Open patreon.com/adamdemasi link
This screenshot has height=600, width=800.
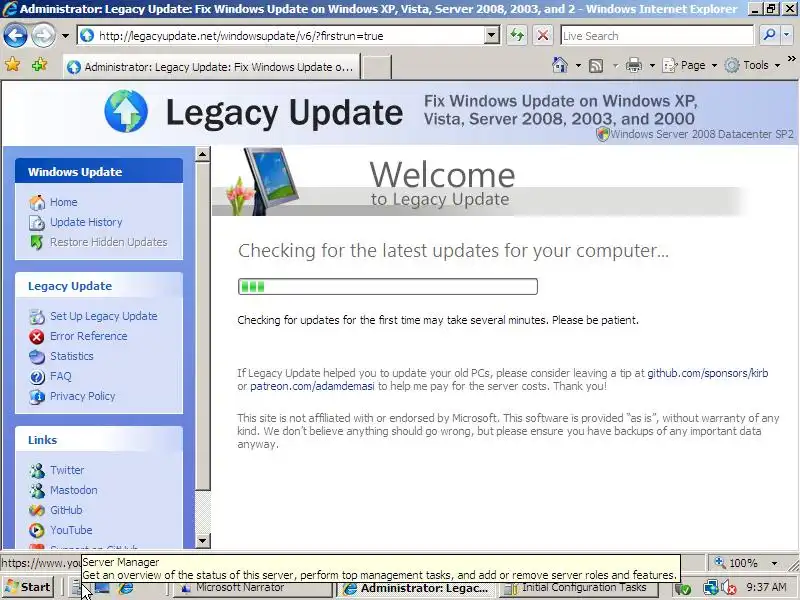[x=312, y=386]
